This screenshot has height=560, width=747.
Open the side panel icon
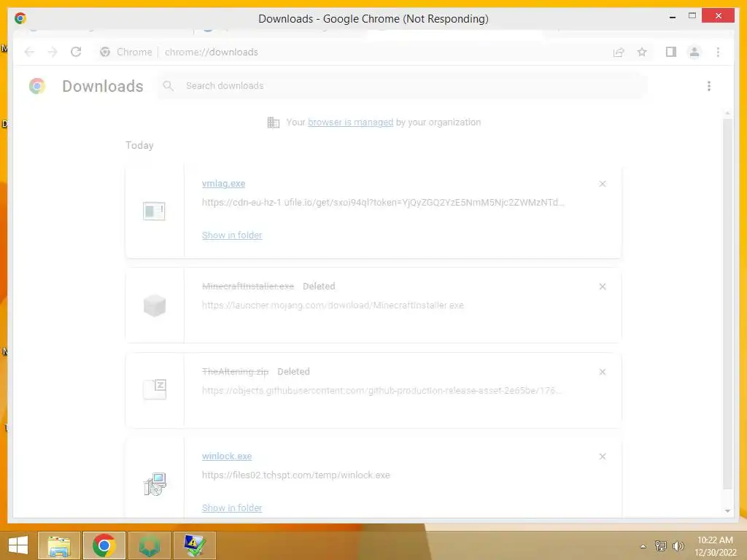(x=671, y=52)
